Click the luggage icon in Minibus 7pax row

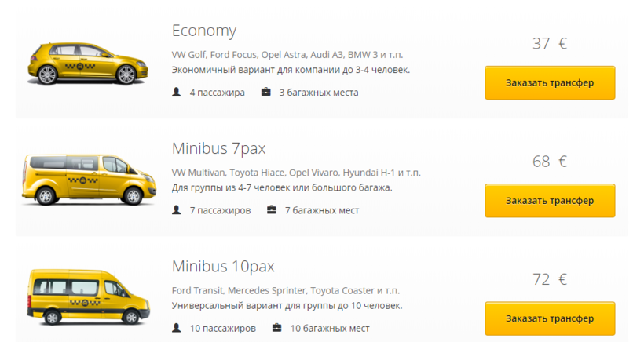coord(272,210)
